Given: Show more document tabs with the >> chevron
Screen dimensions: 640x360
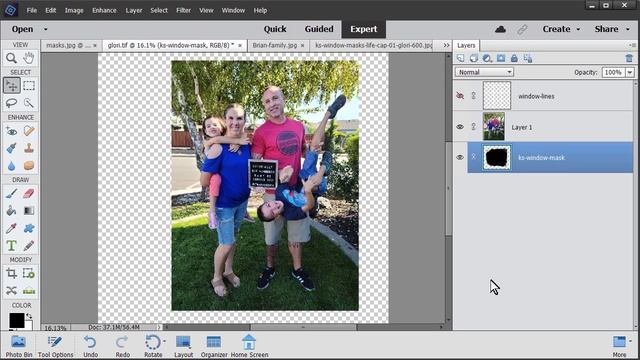Looking at the screenshot, I should pyautogui.click(x=447, y=45).
